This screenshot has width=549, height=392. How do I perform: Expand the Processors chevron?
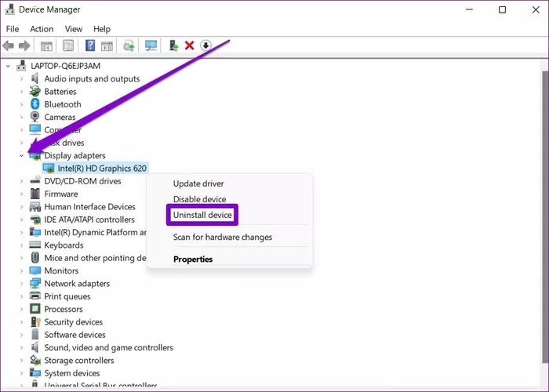click(x=21, y=309)
